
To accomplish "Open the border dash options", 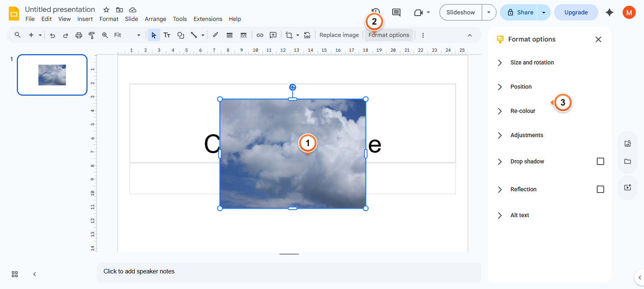I will coord(244,35).
